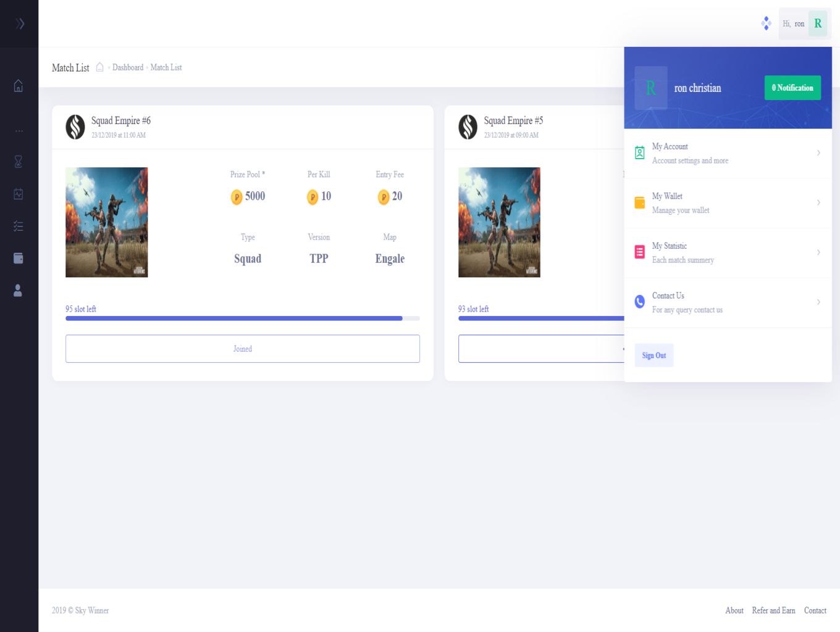Click the Squad Empire #5 title

[513, 120]
